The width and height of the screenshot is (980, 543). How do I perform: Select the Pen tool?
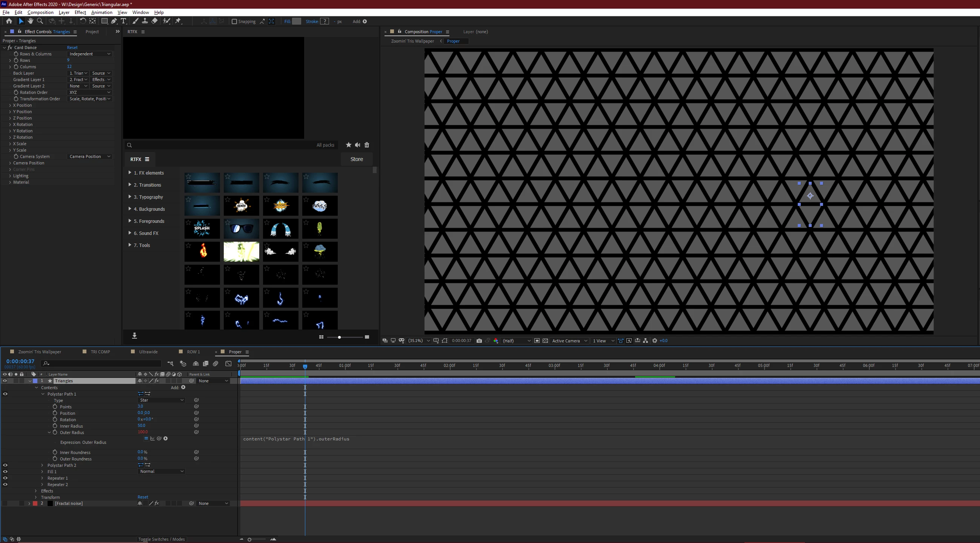114,21
